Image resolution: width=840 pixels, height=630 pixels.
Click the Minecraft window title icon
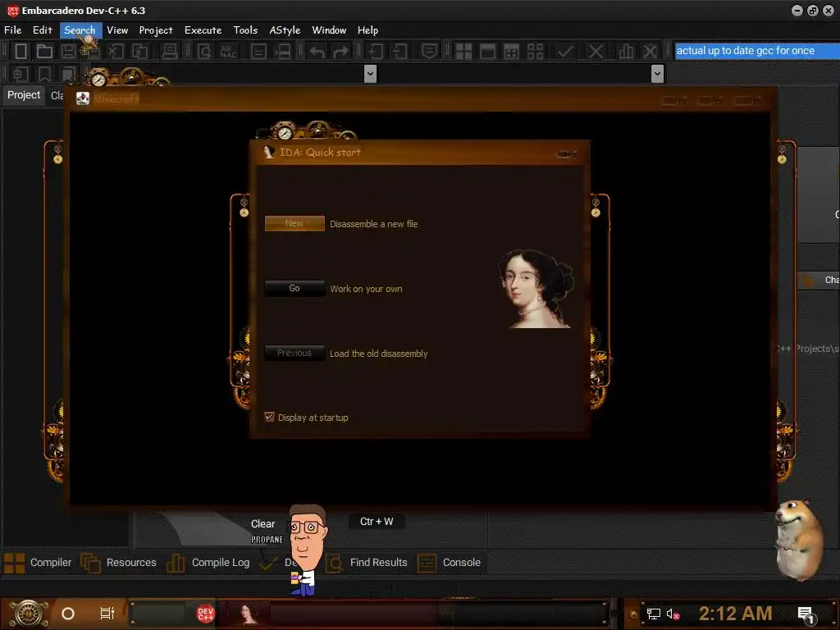[83, 98]
